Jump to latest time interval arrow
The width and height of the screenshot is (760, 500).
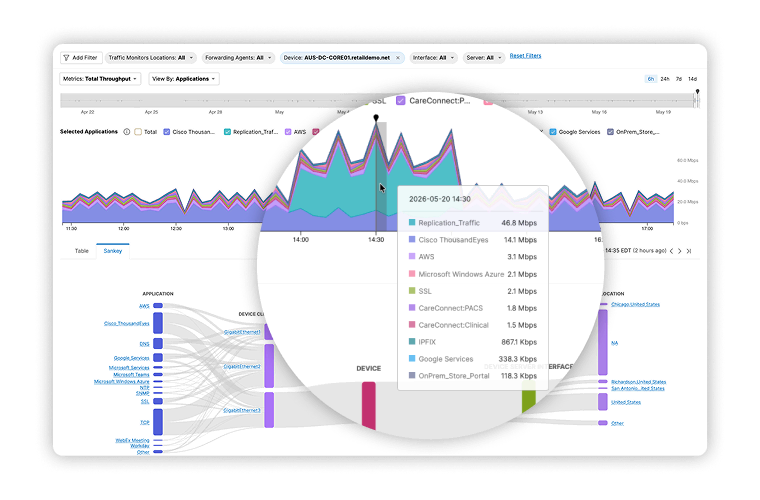pyautogui.click(x=689, y=251)
